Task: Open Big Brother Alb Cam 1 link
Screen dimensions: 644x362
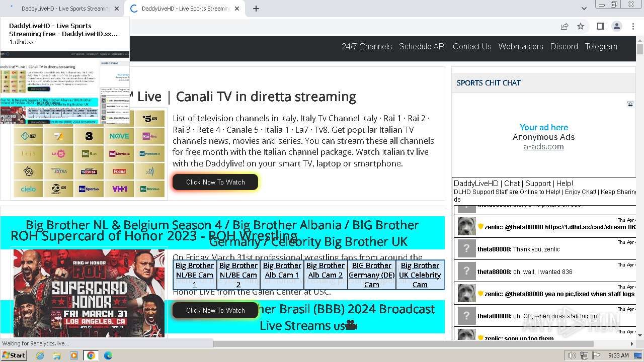Action: pos(282,270)
